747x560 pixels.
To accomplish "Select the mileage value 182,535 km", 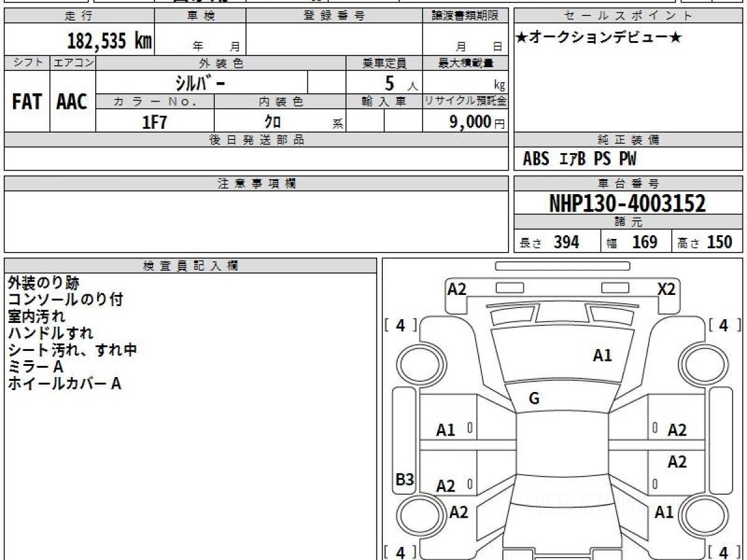I will [x=110, y=41].
